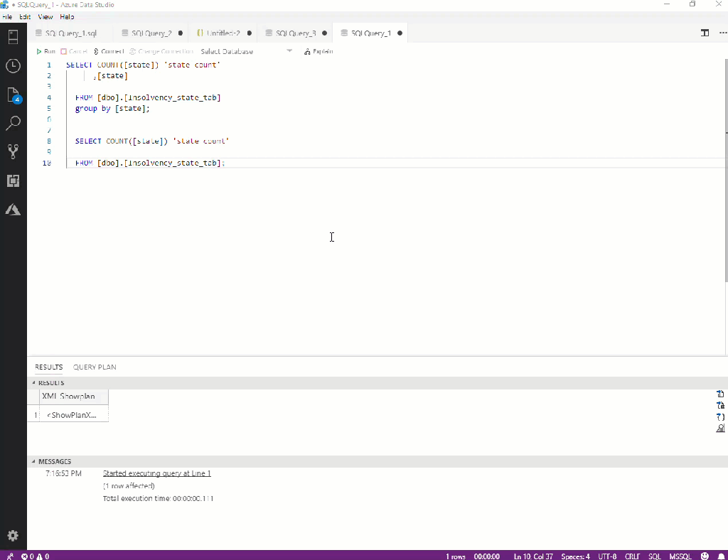Run the query with Run button
Viewport: 728px width, 560px height.
[x=45, y=51]
